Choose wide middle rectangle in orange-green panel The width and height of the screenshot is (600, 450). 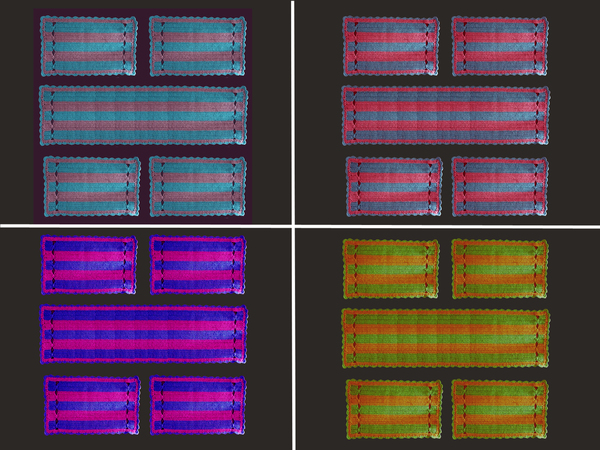point(446,337)
